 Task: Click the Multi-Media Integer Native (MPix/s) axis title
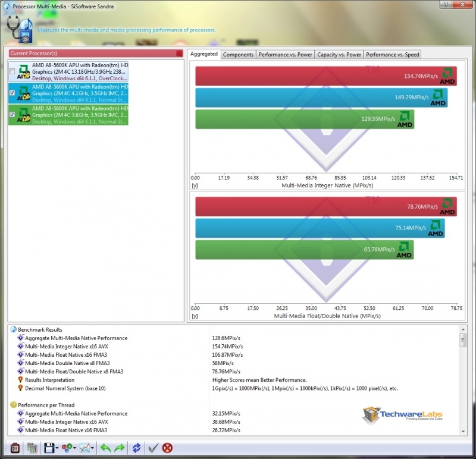(x=327, y=186)
